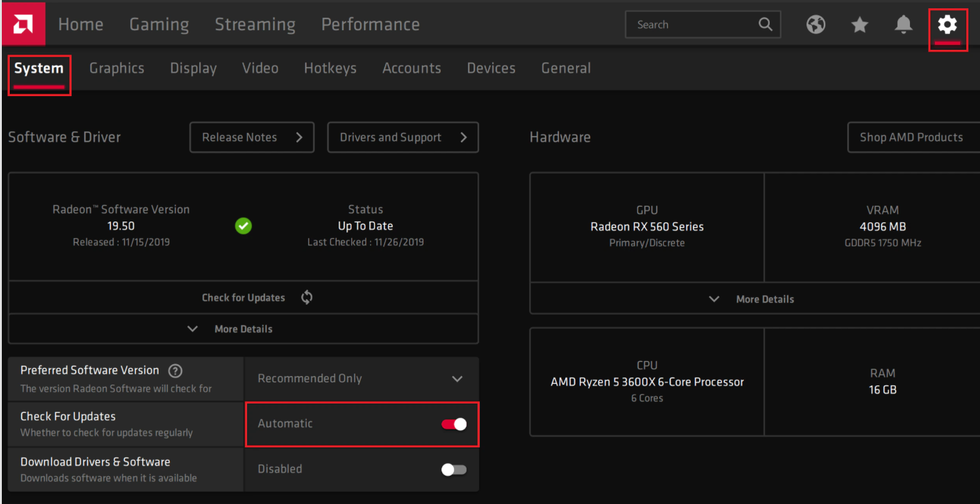The width and height of the screenshot is (980, 504).
Task: Open Drivers and Support
Action: pyautogui.click(x=403, y=137)
